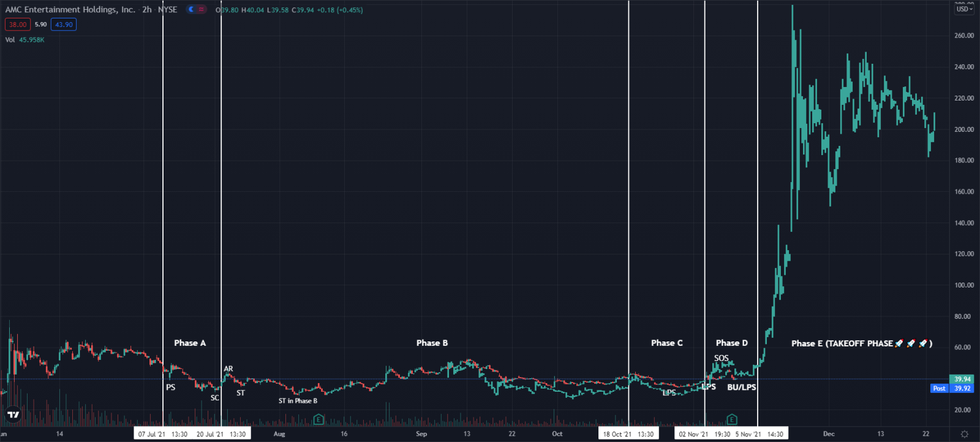
Task: Click the 02 Nov '21 19:30 time label
Action: pyautogui.click(x=704, y=434)
